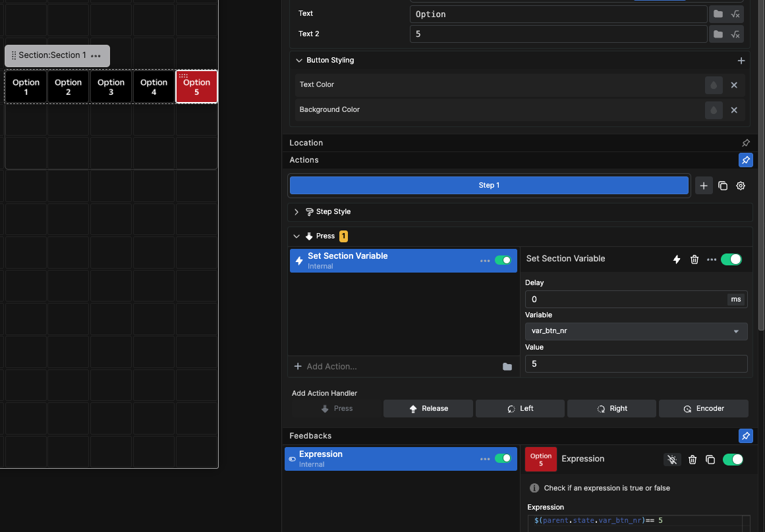Expand the Step Style section
The width and height of the screenshot is (765, 532).
pyautogui.click(x=296, y=211)
